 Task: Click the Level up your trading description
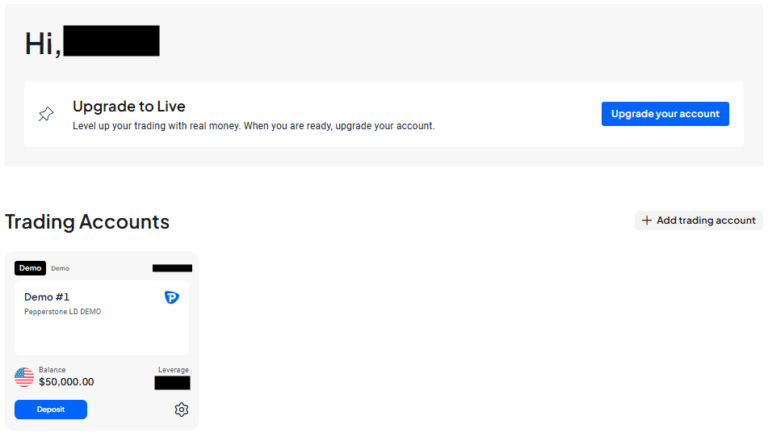(254, 126)
